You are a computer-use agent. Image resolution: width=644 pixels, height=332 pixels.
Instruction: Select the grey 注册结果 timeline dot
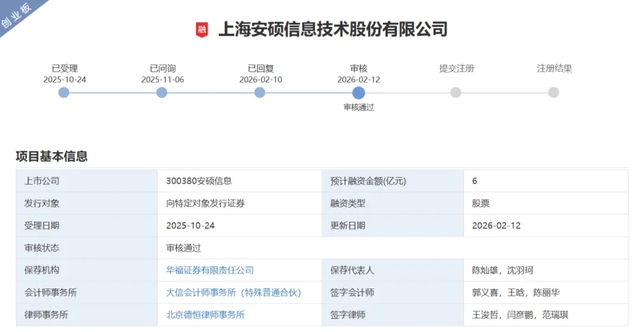(x=553, y=93)
